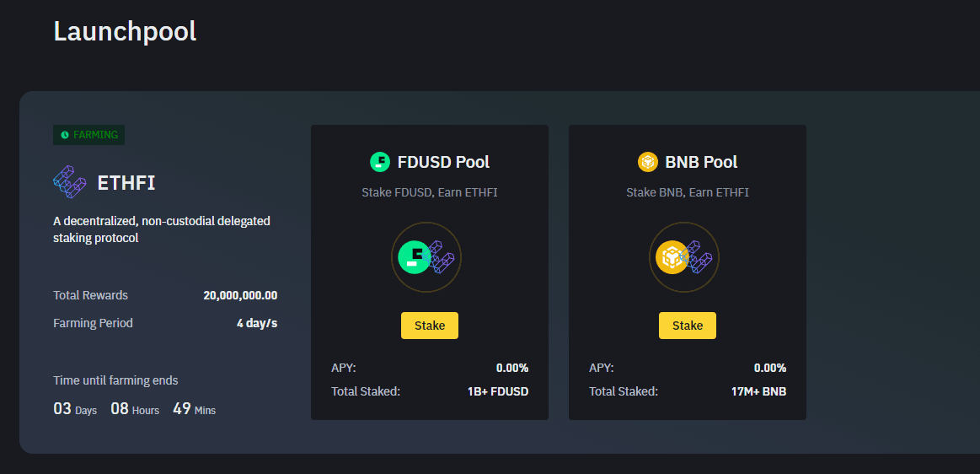Click the "Stake FDUSD, Earn ETHFI" subtitle
Screen dimensions: 980x474
(x=430, y=192)
